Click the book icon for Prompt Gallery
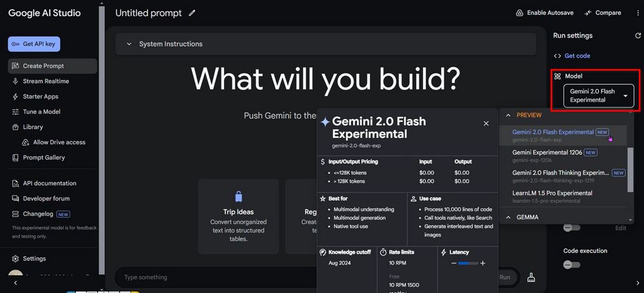Image resolution: width=644 pixels, height=293 pixels. click(x=15, y=157)
